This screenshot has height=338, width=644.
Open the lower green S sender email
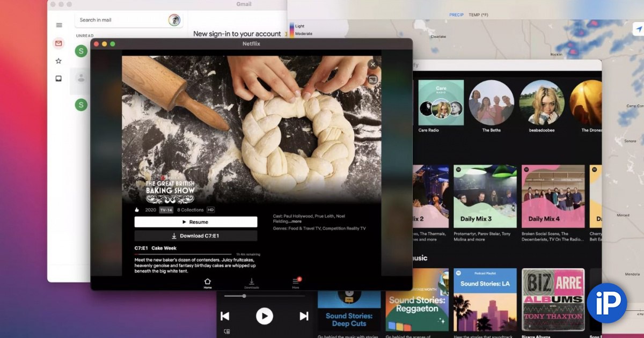[81, 105]
